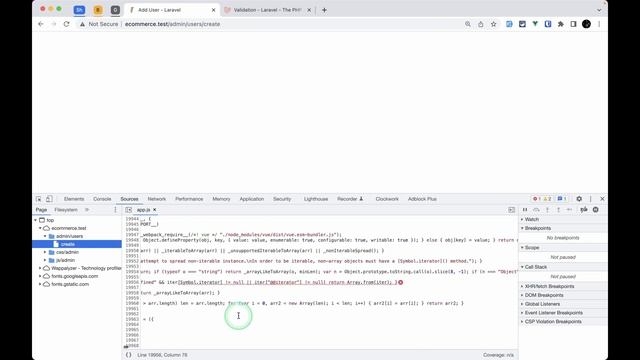This screenshot has width=640, height=360.
Task: Expand the fonts.googleapis.com node
Action: coord(40,276)
